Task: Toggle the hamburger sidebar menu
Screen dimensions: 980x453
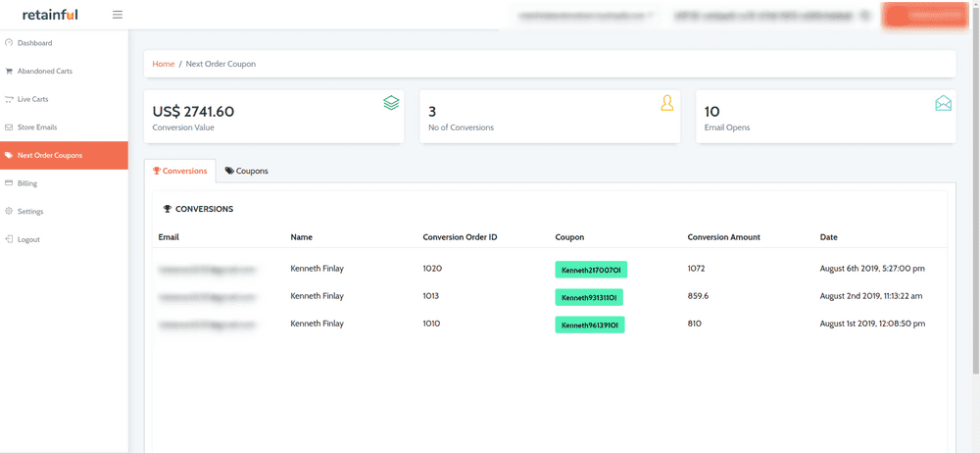Action: pyautogui.click(x=118, y=15)
